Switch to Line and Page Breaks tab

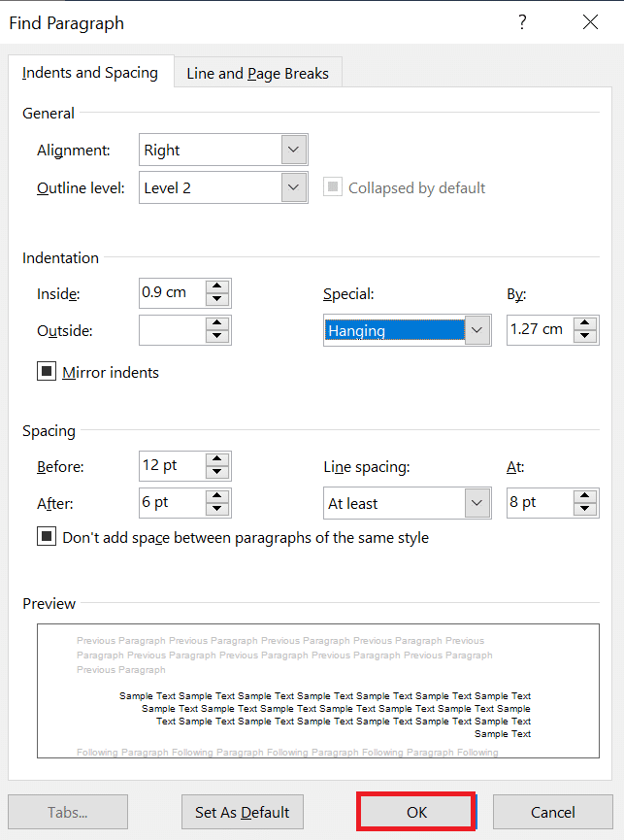pos(257,74)
